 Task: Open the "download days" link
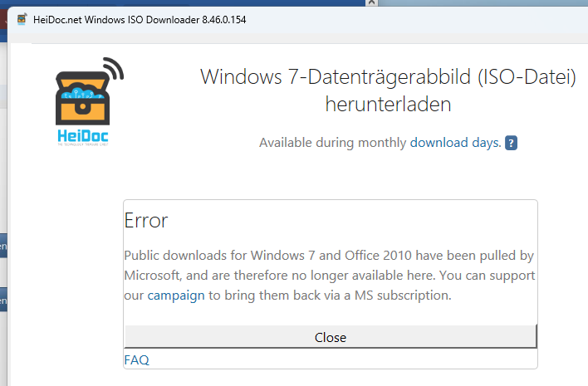[455, 143]
